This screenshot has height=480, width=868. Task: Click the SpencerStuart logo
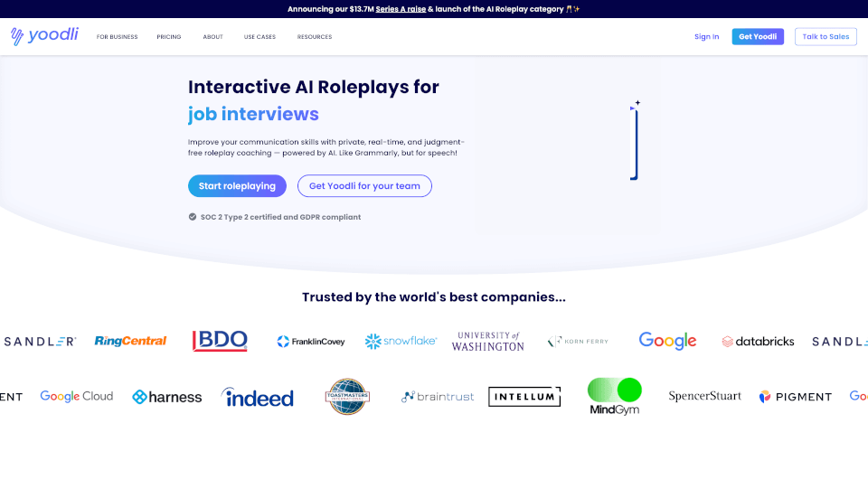[704, 396]
